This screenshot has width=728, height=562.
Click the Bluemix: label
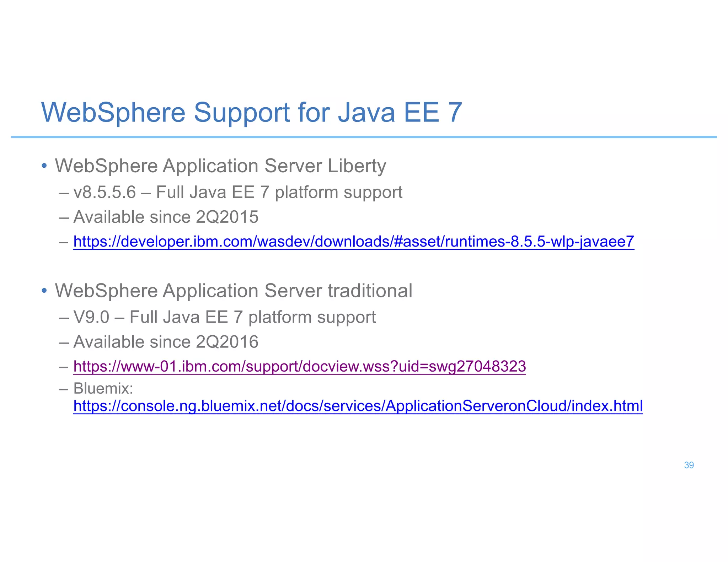coord(103,388)
